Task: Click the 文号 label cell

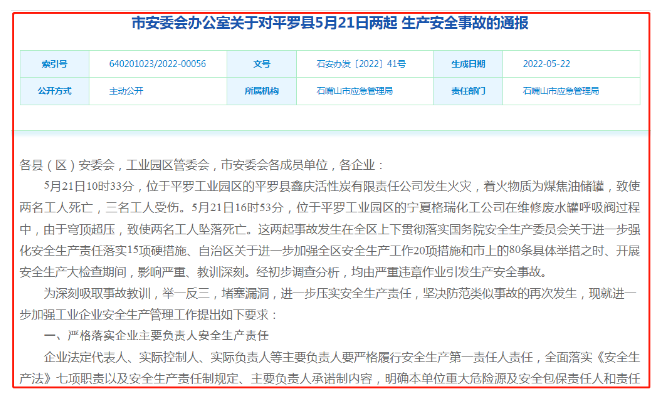Action: (262, 63)
